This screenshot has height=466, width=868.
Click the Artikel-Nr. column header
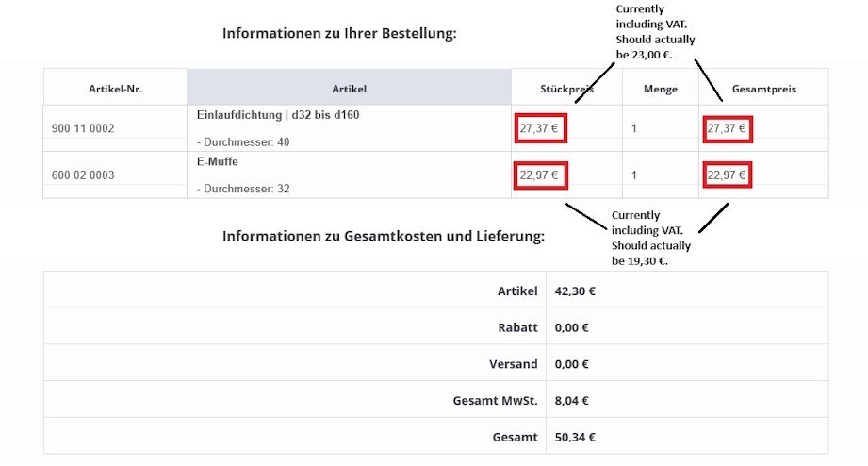tap(115, 89)
